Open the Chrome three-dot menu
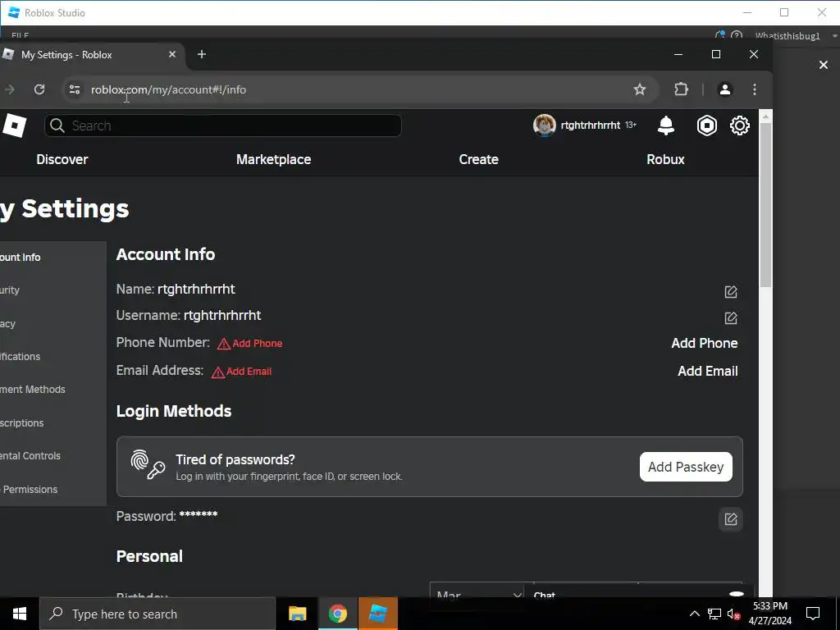The image size is (840, 630). tap(755, 89)
